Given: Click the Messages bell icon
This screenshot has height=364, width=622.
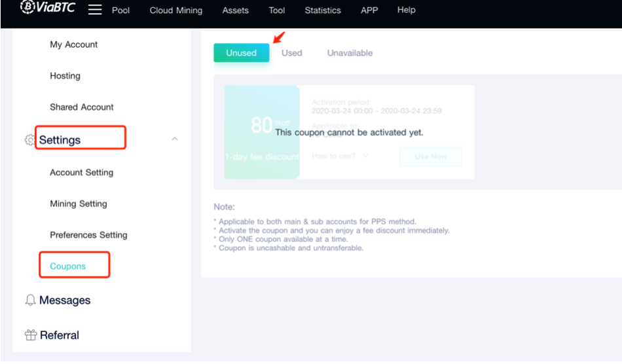Looking at the screenshot, I should click(x=30, y=300).
